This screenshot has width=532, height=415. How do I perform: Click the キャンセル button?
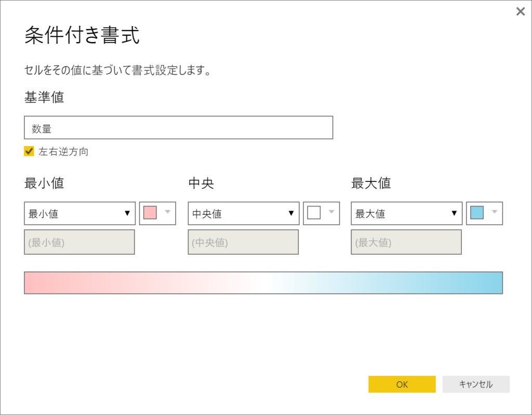click(x=476, y=384)
